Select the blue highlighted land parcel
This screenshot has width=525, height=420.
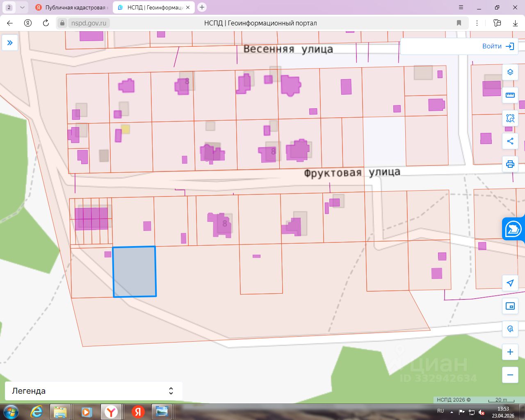tap(135, 272)
